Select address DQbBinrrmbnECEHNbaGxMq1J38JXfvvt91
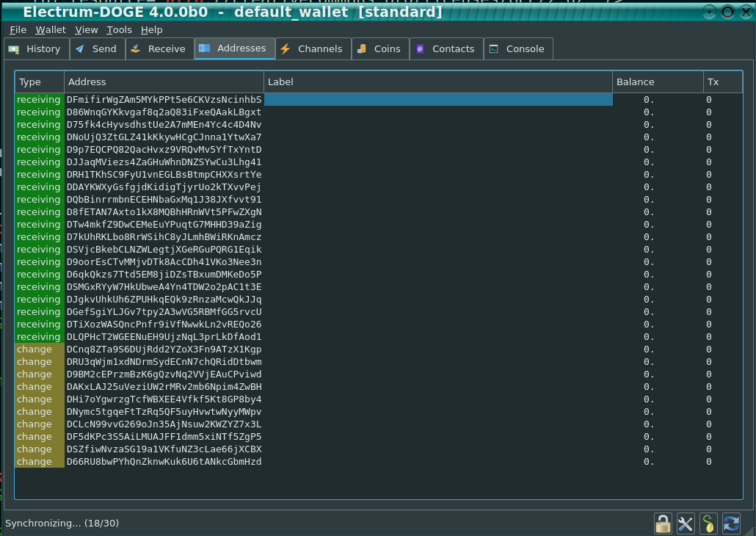 [164, 200]
